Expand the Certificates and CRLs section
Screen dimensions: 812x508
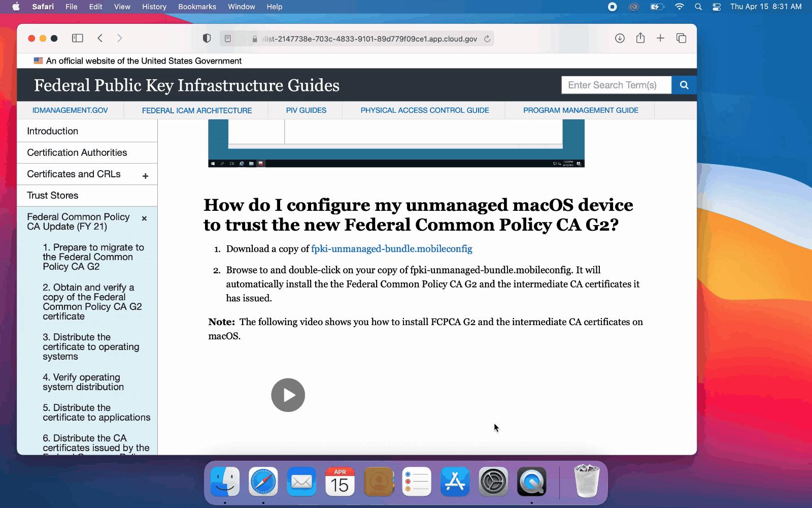[x=145, y=176]
